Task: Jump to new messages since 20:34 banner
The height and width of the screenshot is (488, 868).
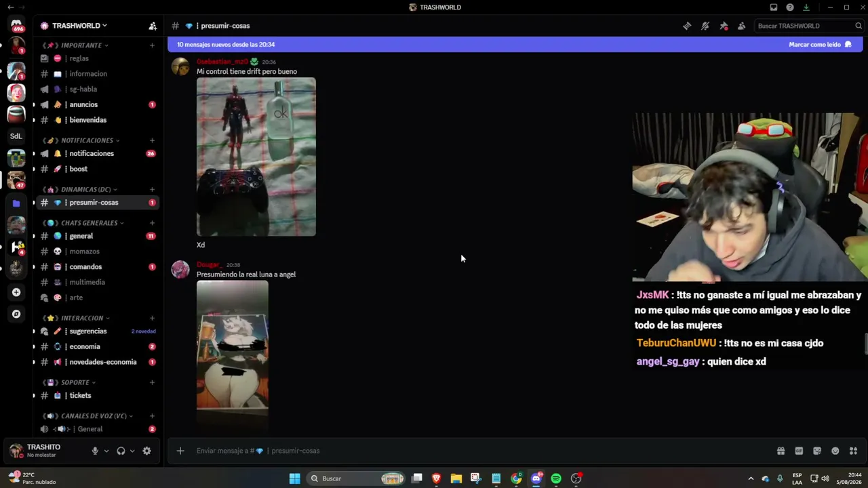Action: pos(226,45)
